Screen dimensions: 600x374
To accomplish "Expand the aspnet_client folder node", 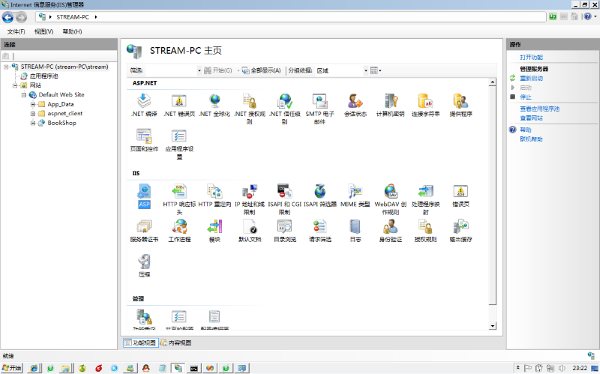I will click(x=33, y=113).
